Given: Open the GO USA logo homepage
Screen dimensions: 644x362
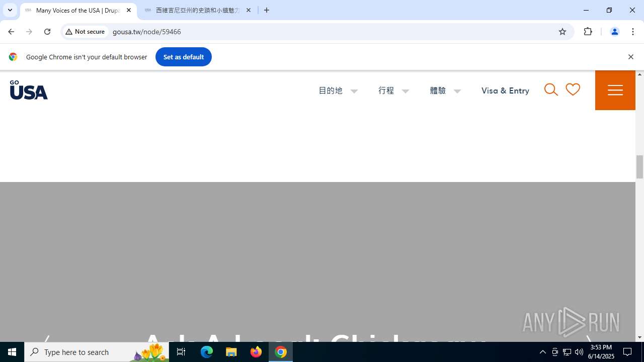Looking at the screenshot, I should coord(29,90).
